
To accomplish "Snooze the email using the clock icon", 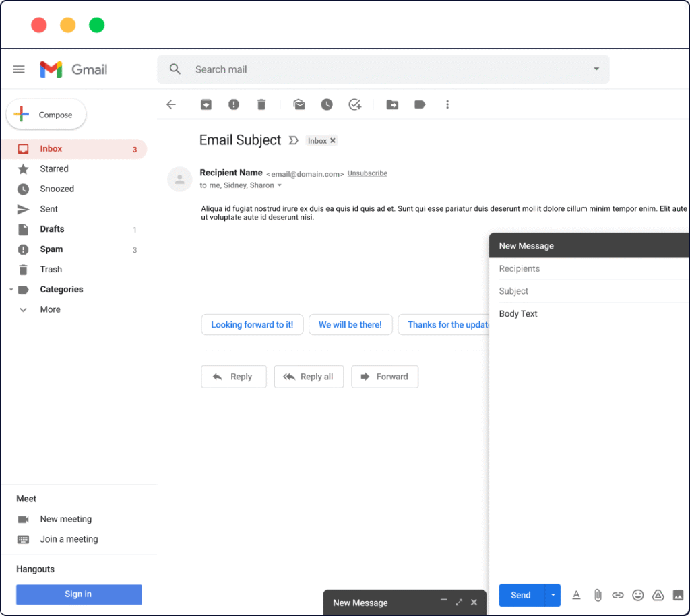I will click(327, 104).
